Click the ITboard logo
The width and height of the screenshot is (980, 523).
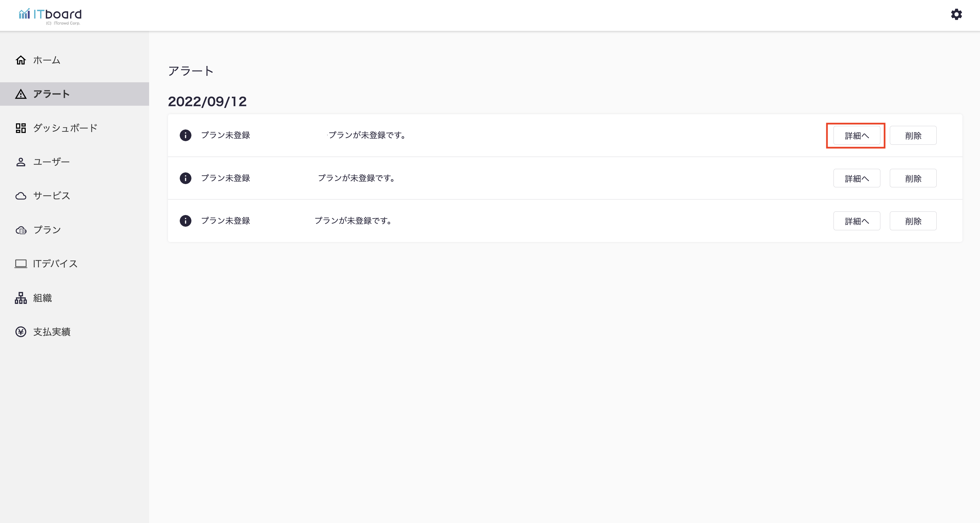click(50, 16)
